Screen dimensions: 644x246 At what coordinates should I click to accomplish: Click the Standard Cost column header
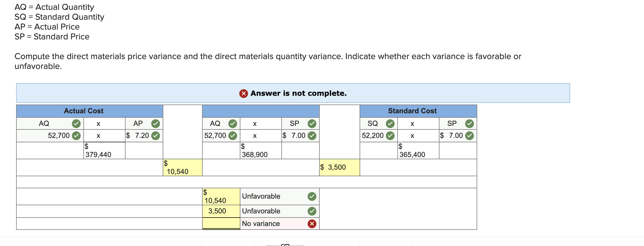pyautogui.click(x=418, y=111)
